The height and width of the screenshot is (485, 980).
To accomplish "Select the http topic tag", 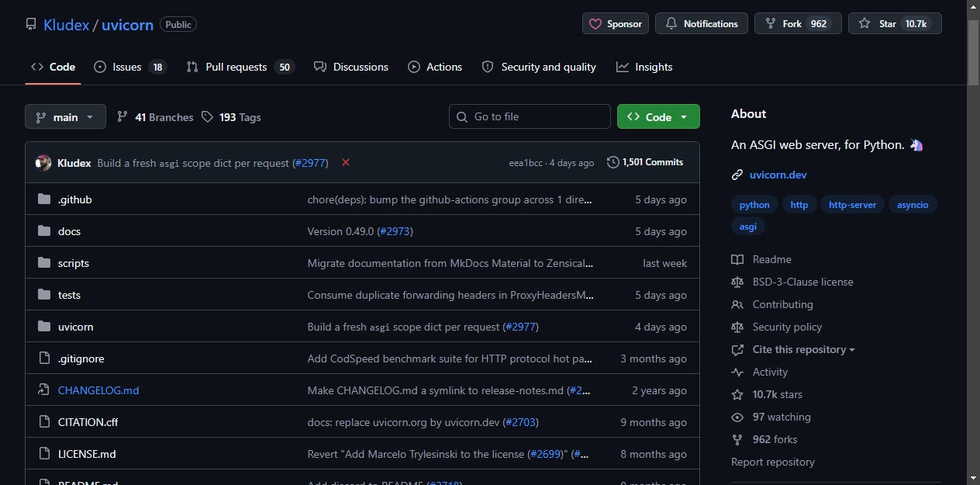I will (x=799, y=205).
